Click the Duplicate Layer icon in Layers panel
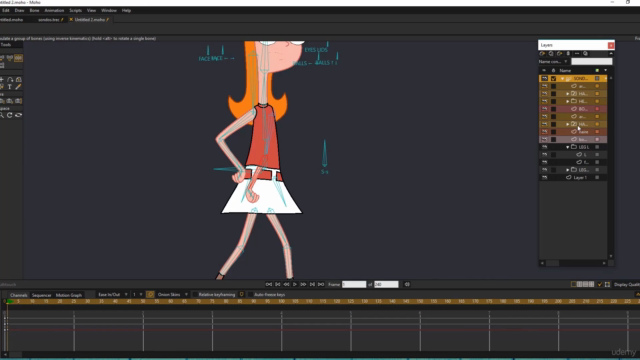The image size is (640, 360). pos(551,53)
